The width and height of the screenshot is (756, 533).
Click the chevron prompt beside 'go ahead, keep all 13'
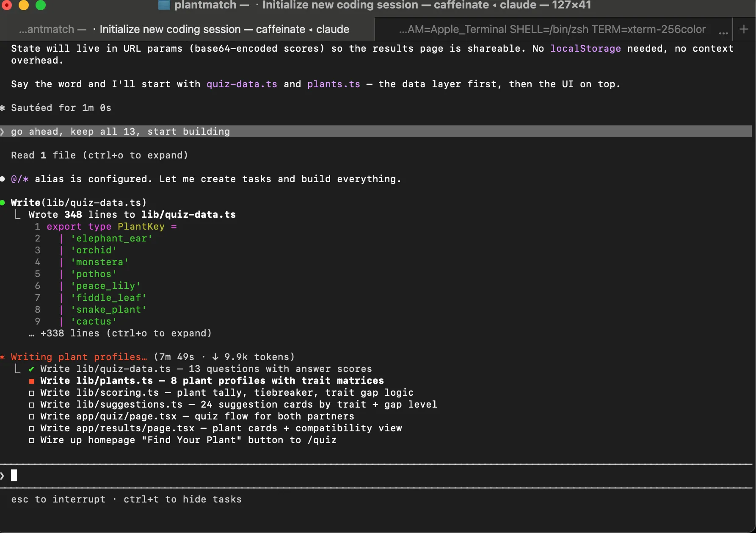click(x=3, y=132)
